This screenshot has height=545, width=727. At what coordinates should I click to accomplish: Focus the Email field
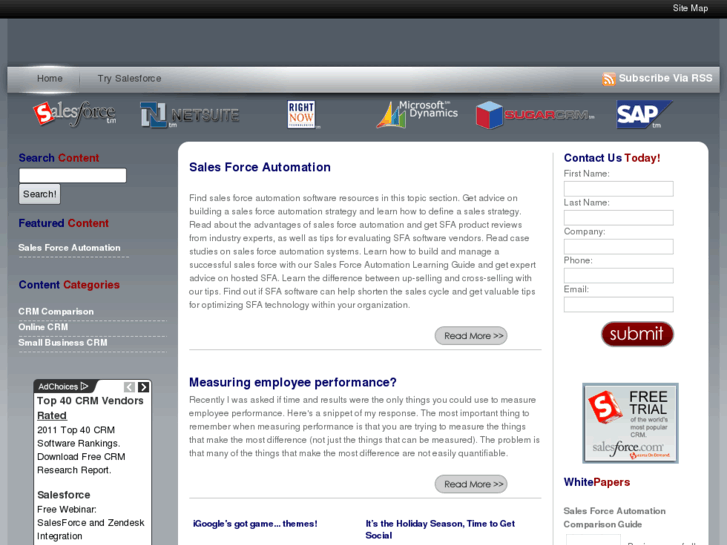[619, 305]
